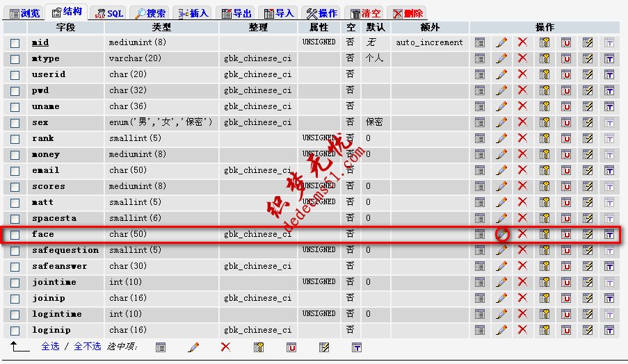Image resolution: width=628 pixels, height=364 pixels.
Task: Drop the logintime field
Action: (522, 314)
